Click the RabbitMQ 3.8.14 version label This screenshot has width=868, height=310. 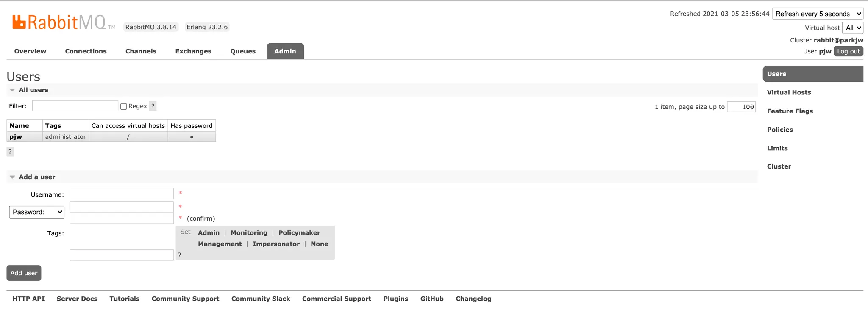point(151,27)
